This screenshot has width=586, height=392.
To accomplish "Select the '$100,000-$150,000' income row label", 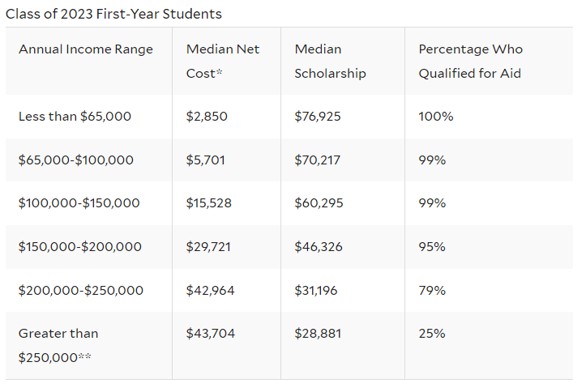I will click(x=79, y=203).
